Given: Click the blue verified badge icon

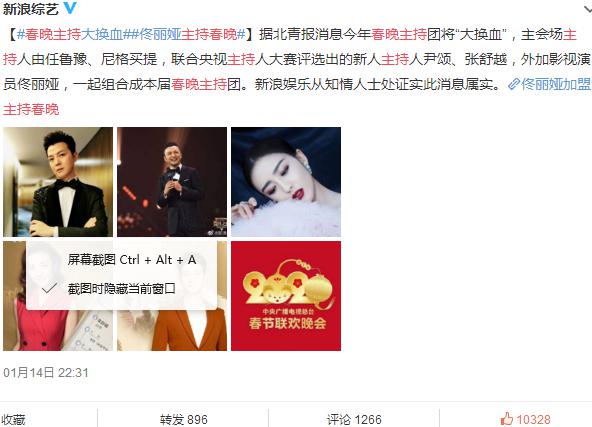Looking at the screenshot, I should click(69, 8).
